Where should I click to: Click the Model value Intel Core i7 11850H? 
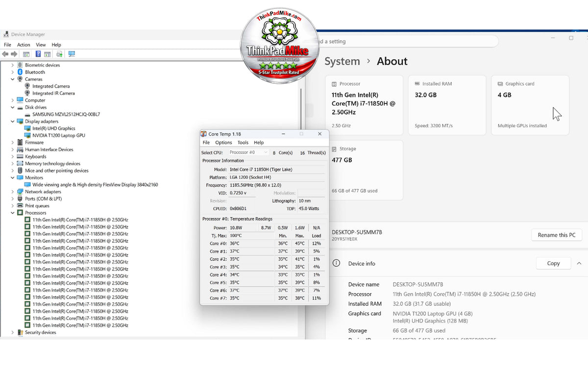pos(277,169)
